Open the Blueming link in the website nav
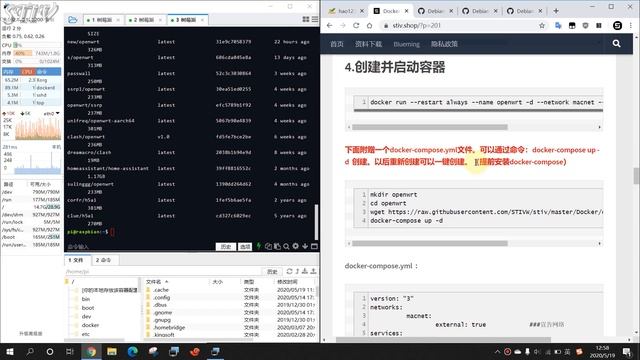640x360 pixels. point(406,44)
